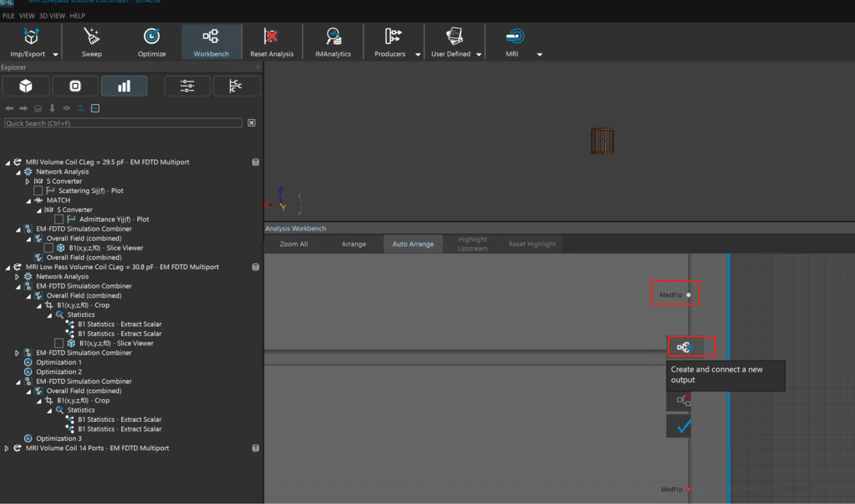
Task: Open IMAnalytics tool
Action: pos(333,42)
